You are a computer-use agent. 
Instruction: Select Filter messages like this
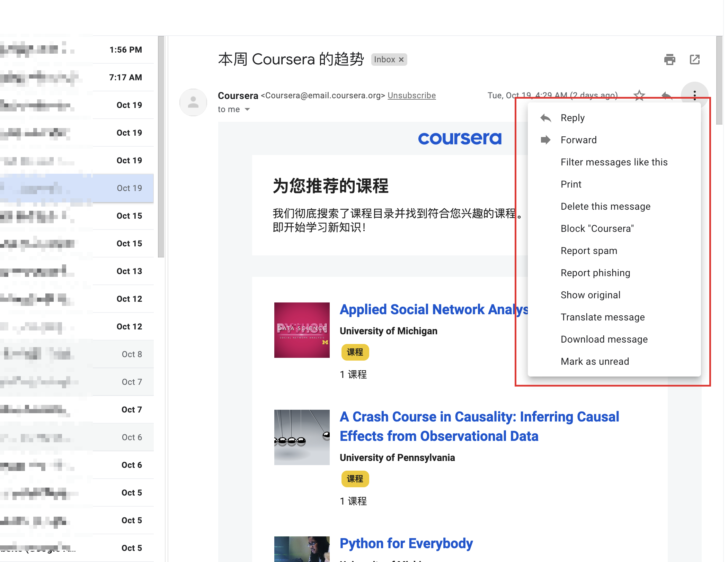tap(614, 162)
